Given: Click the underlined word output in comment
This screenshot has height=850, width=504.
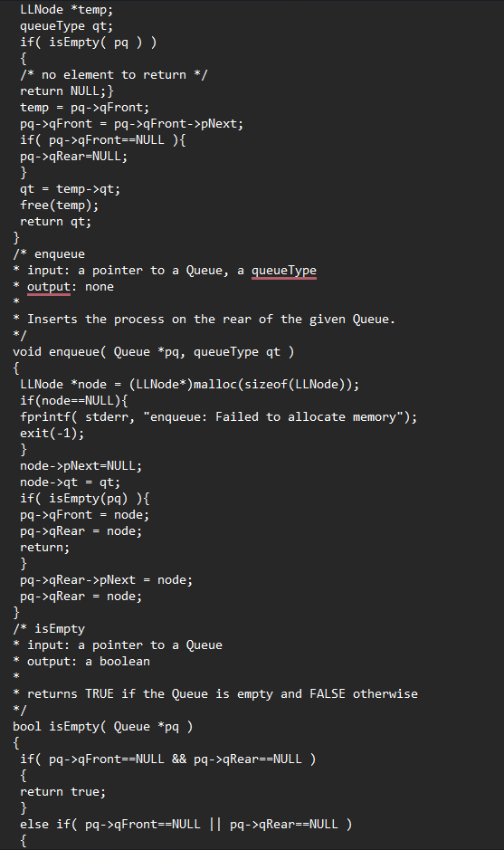Looking at the screenshot, I should tap(49, 287).
